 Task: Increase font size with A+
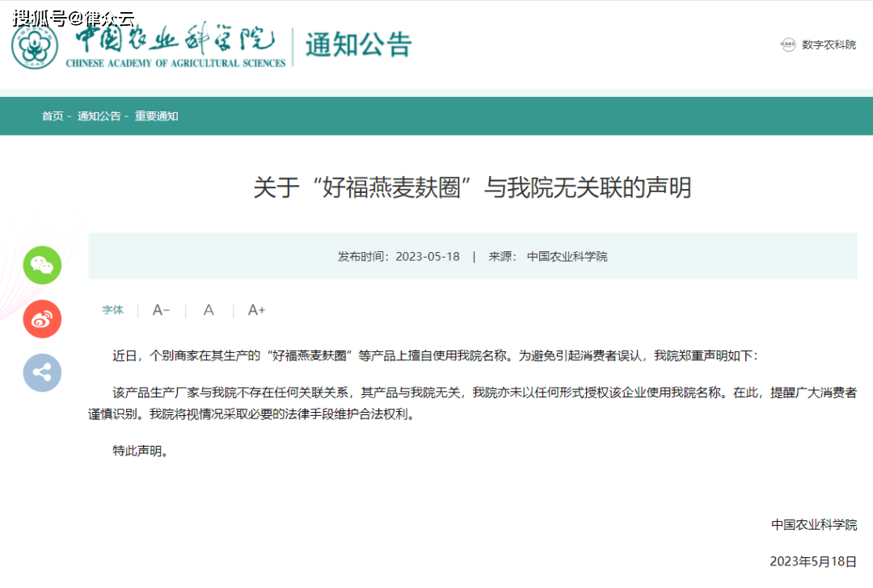point(257,310)
